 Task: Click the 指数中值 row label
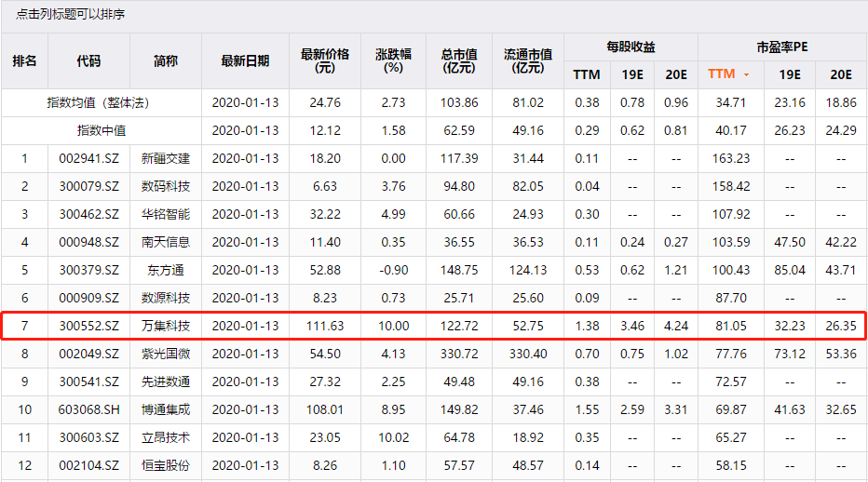tap(102, 130)
